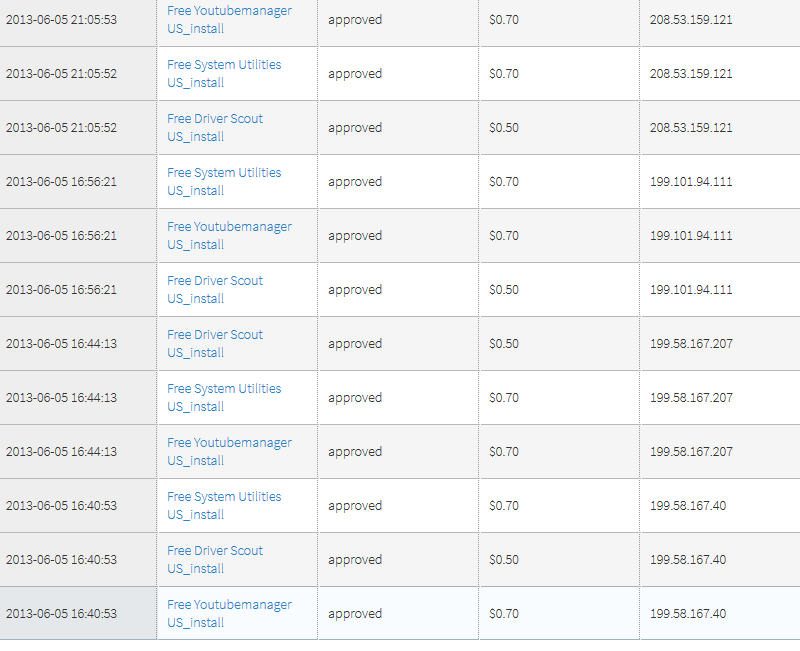Open Free System Utilities link at 21:05:52
Viewport: 800px width, 651px height.
[x=224, y=65]
